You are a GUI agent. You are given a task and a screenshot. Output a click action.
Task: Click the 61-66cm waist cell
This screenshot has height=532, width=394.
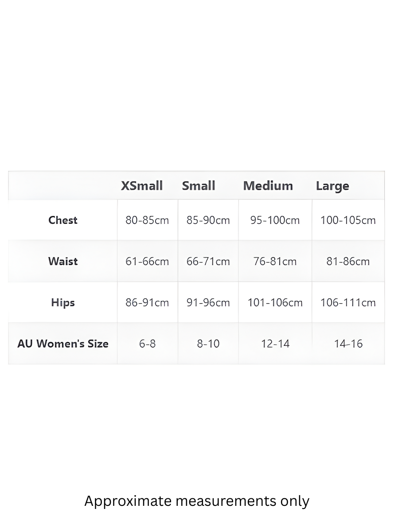(147, 262)
